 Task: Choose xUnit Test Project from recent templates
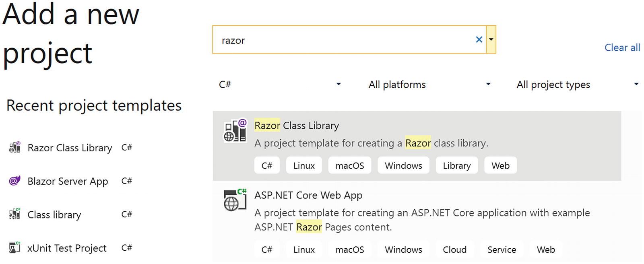[x=67, y=248]
